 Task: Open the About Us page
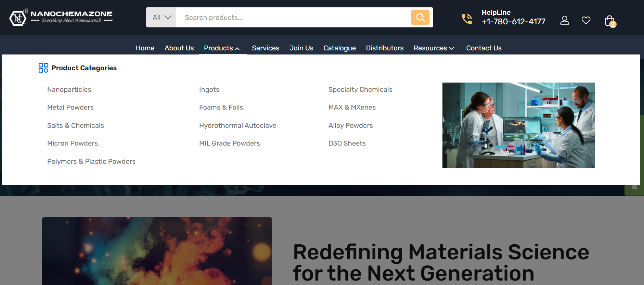(179, 48)
